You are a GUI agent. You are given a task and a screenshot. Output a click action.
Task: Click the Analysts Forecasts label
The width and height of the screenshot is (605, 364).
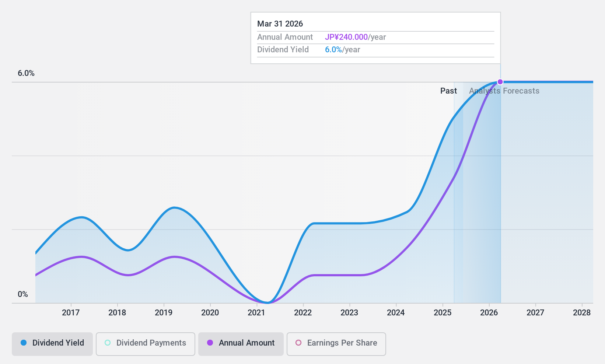point(504,91)
